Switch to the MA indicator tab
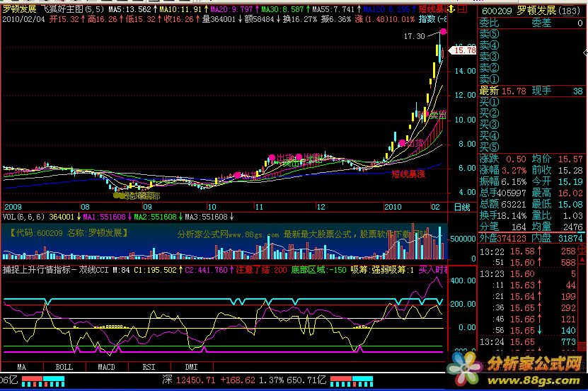The height and width of the screenshot is (391, 588). (22, 367)
